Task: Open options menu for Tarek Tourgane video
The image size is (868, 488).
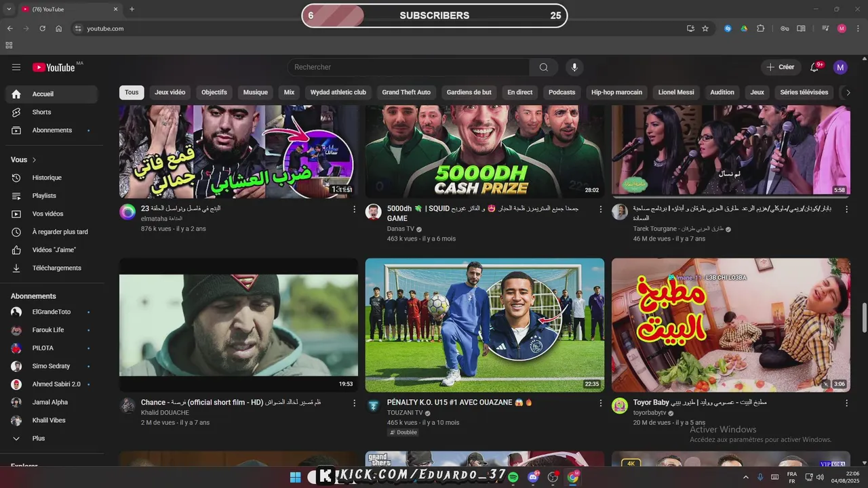Action: [846, 209]
